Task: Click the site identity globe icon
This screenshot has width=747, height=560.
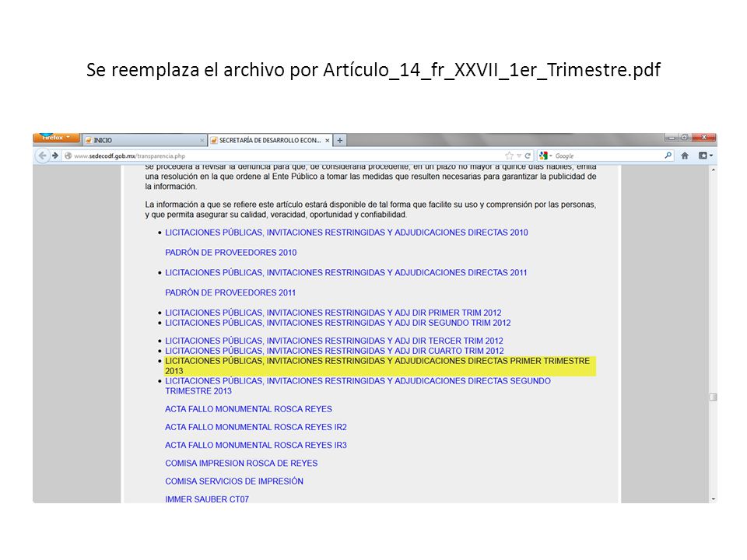Action: pos(68,156)
